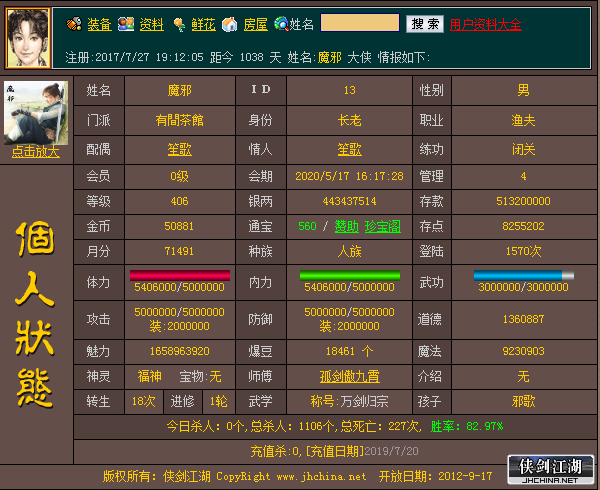The width and height of the screenshot is (600, 490).
Task: Click the blue 武功 martial arts bar
Action: tap(523, 275)
